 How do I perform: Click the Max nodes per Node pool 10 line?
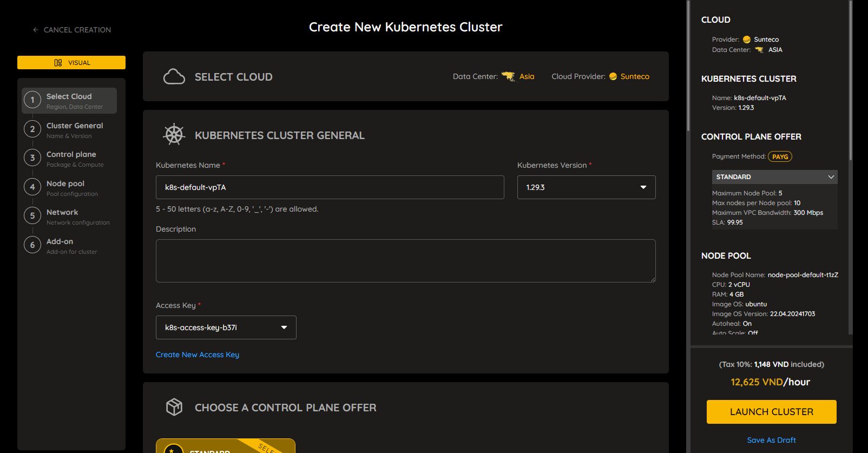[757, 203]
